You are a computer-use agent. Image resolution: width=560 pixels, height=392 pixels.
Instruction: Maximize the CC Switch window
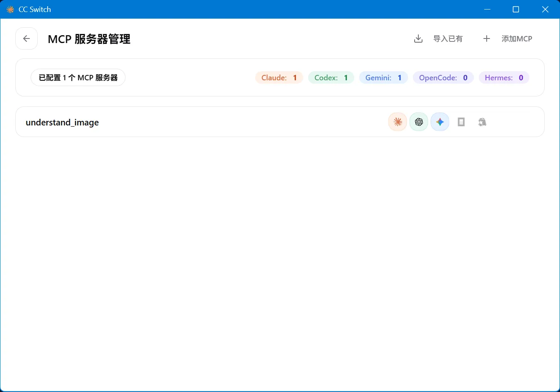tap(516, 9)
